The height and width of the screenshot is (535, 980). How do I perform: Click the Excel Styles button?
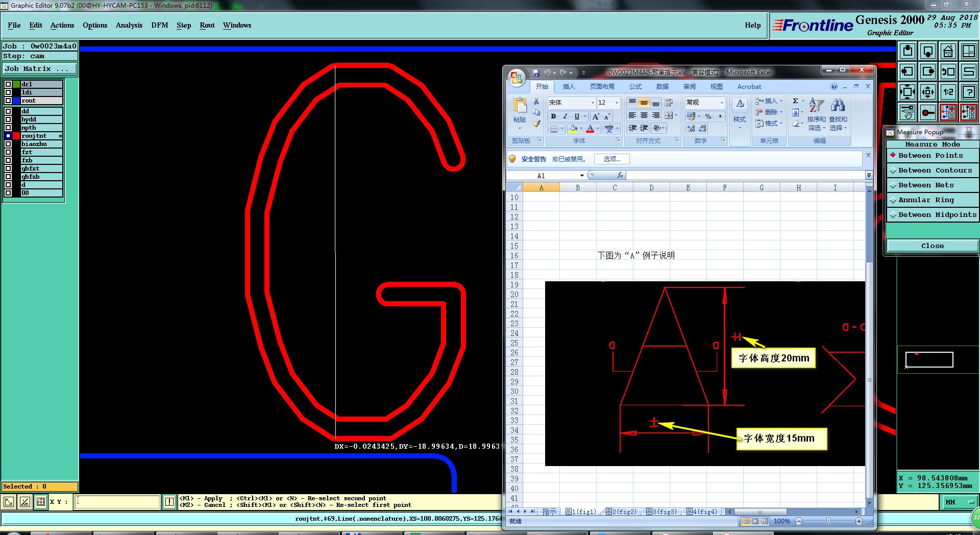pos(740,114)
